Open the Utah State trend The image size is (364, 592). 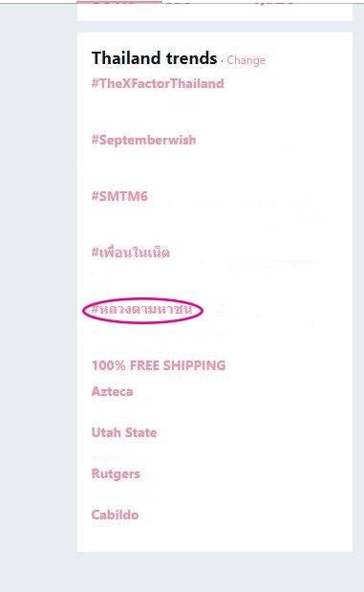click(124, 432)
